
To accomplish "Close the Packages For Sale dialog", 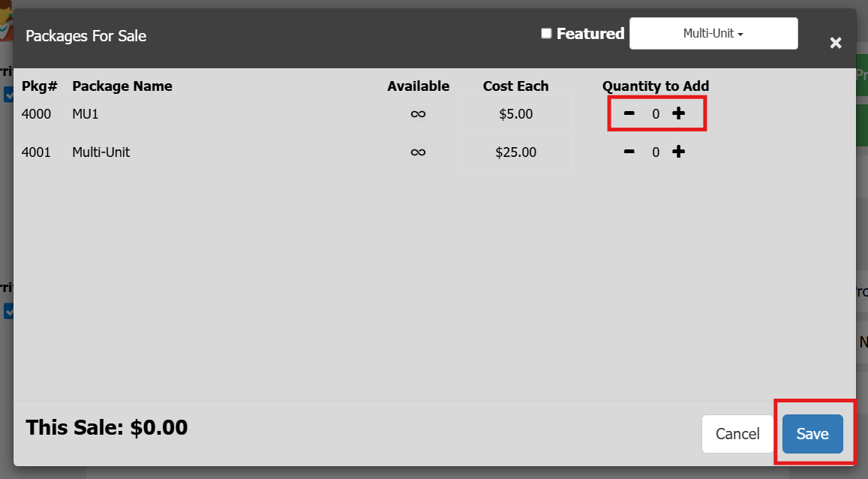I will (835, 43).
